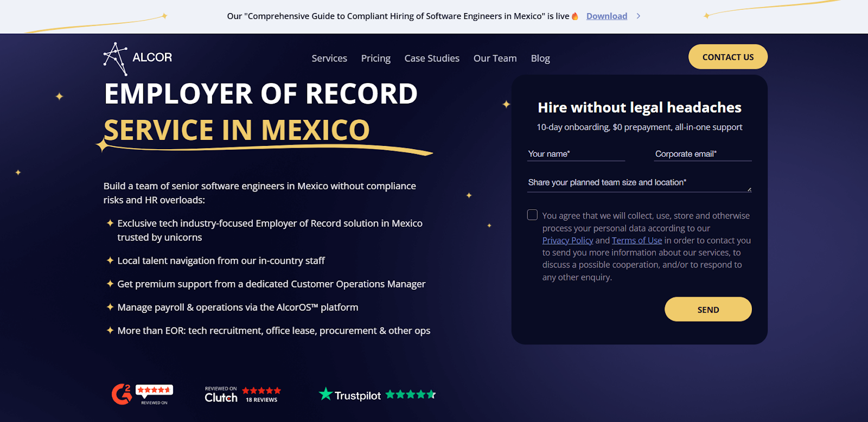Click the 'SERVICE IN MEXICO' headline

[x=237, y=130]
